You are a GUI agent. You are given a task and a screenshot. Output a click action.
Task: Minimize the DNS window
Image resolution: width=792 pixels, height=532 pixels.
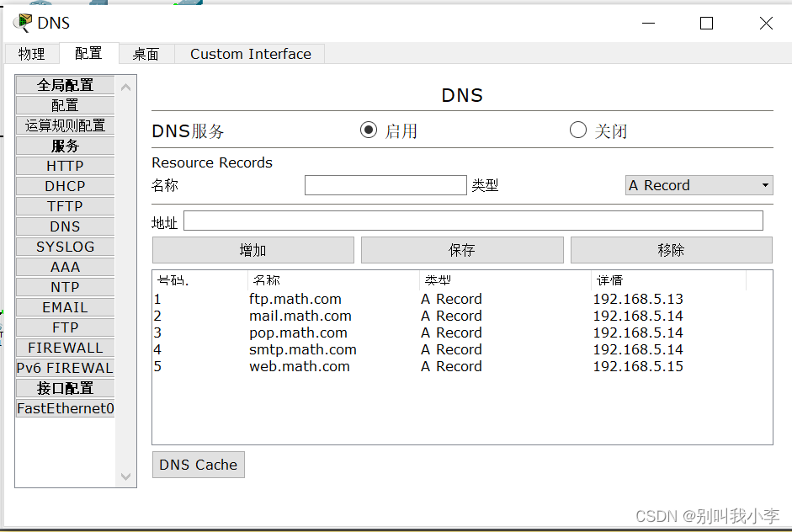pyautogui.click(x=649, y=24)
